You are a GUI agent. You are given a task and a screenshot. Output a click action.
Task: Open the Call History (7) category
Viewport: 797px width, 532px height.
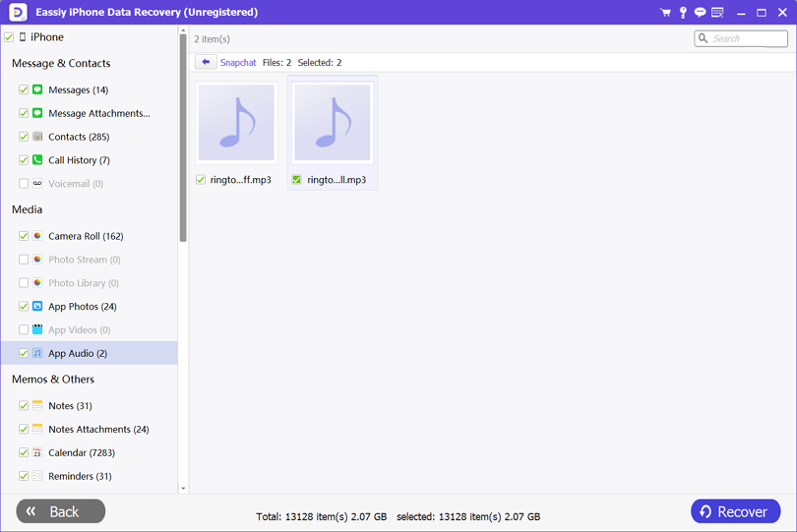(x=79, y=160)
